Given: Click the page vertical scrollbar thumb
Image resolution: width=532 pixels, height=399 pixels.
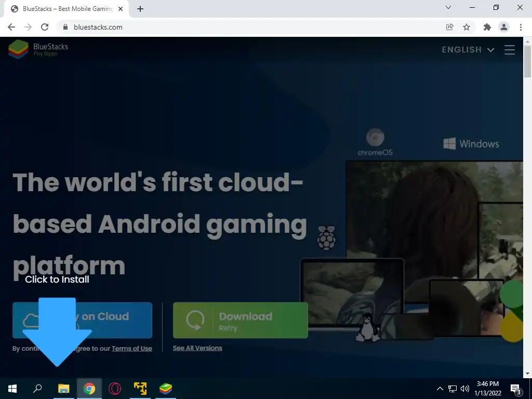Looking at the screenshot, I should click(527, 61).
